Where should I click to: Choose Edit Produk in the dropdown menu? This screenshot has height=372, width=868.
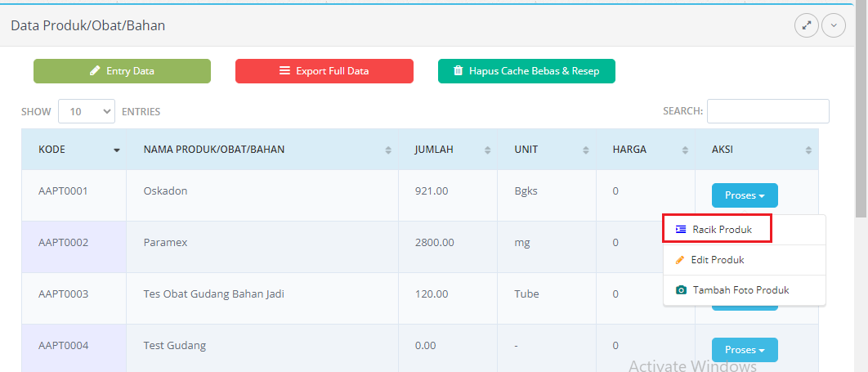(x=717, y=260)
